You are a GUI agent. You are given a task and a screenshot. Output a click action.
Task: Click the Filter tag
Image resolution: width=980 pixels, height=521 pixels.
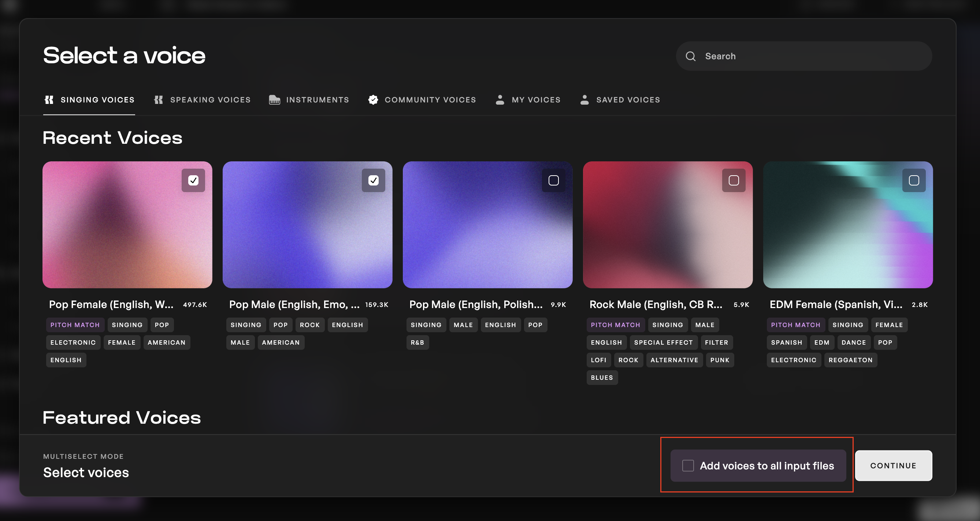click(x=716, y=342)
